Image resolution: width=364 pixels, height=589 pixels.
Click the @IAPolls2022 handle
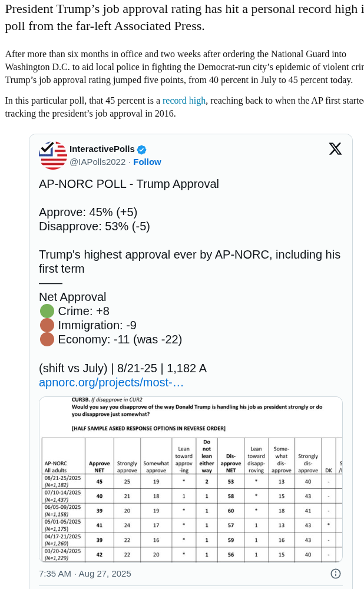[98, 162]
